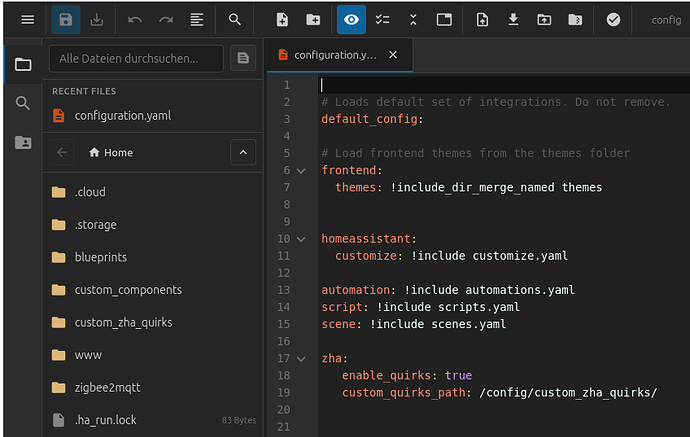This screenshot has width=690, height=437.
Task: Open the custom_components folder
Action: click(x=153, y=290)
